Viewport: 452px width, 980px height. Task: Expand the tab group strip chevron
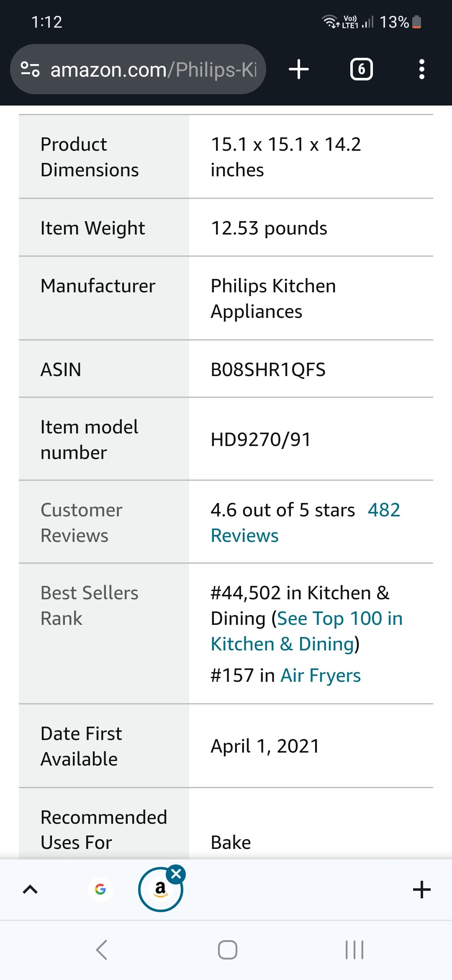[30, 889]
